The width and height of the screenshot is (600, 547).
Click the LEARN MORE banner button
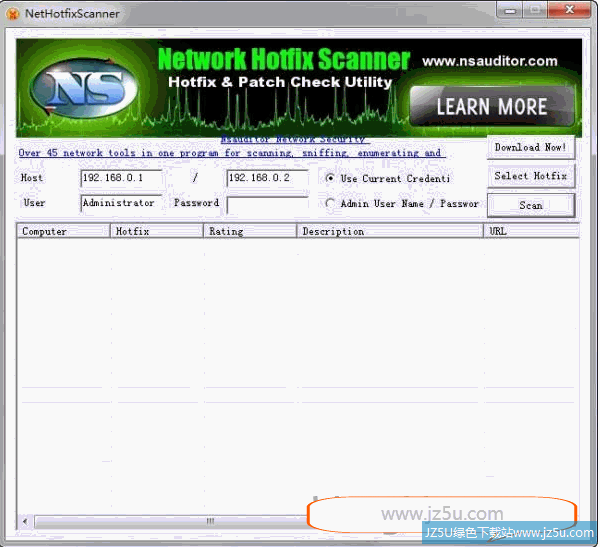492,106
